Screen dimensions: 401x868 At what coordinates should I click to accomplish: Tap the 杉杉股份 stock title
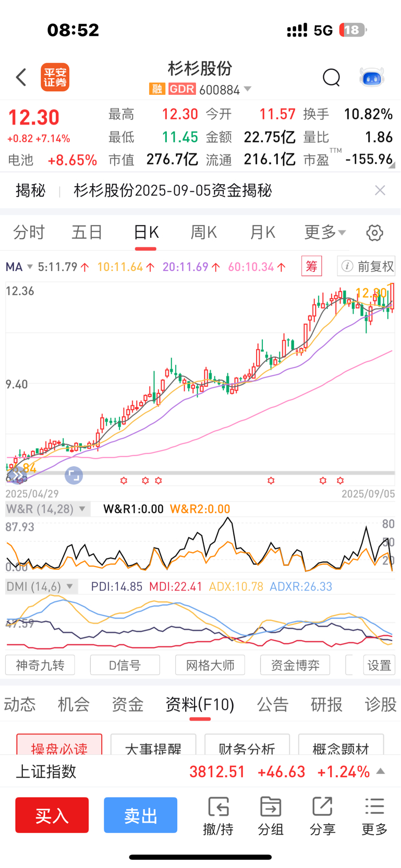(x=200, y=68)
